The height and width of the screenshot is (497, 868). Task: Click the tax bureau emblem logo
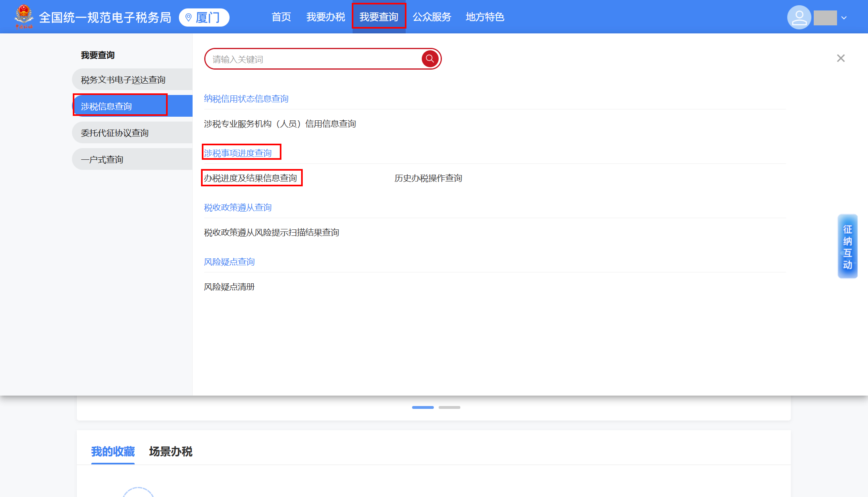point(24,16)
